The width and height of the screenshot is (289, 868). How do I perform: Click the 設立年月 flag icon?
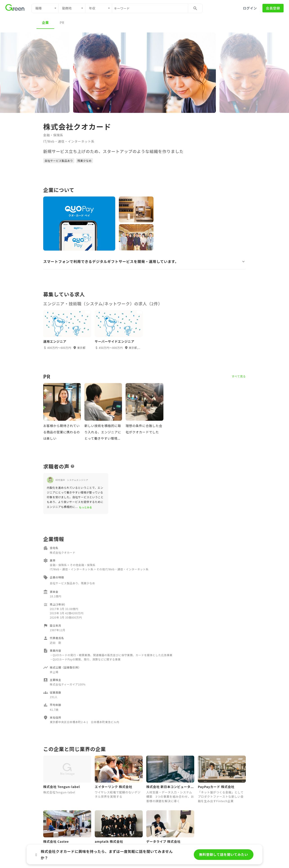[45, 625]
